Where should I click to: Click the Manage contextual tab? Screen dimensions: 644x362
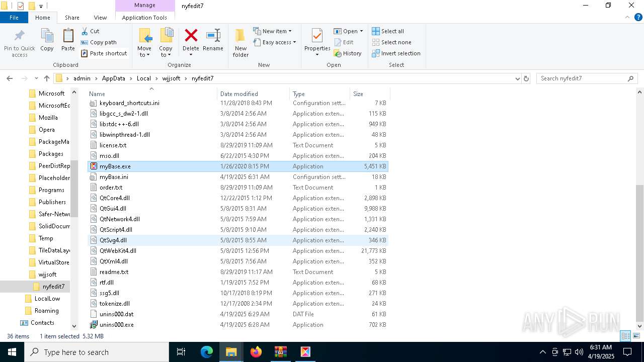point(144,6)
